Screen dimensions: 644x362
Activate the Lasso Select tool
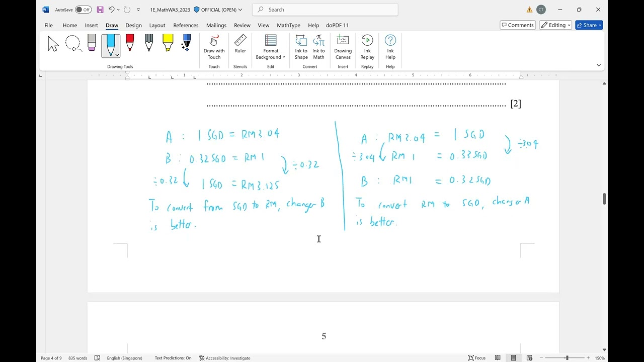coord(73,44)
